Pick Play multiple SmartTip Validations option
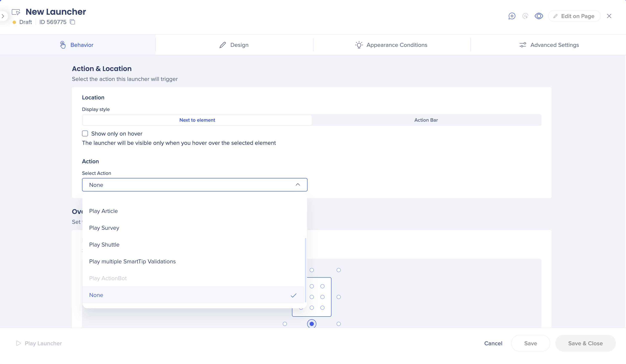Viewport: 626px width, 364px height. pos(132,261)
